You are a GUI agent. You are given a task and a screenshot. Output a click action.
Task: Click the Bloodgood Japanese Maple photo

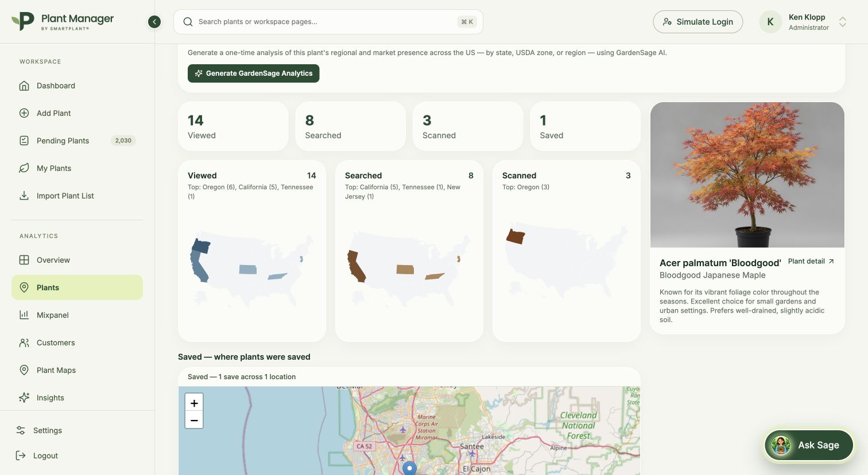pos(747,175)
